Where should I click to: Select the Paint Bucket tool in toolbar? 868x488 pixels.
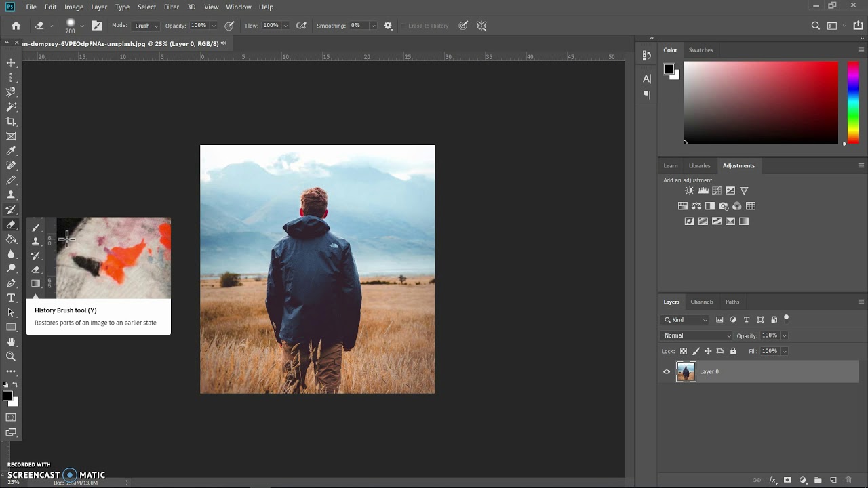[11, 239]
